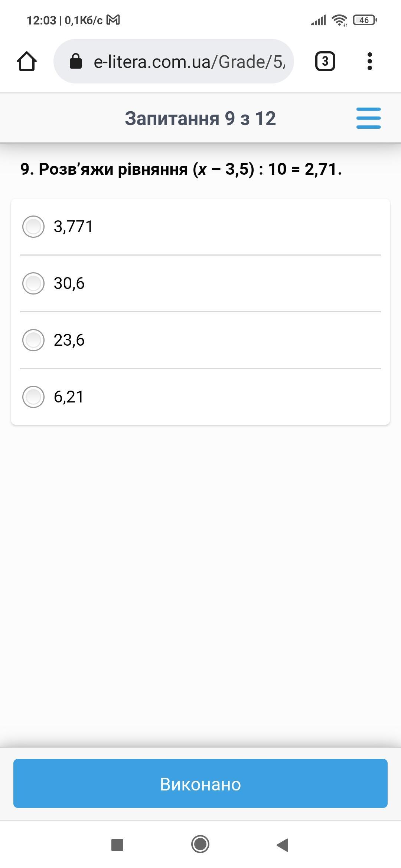Open the blue hamburger question menu
Viewport: 401px width, 868px height.
click(x=368, y=118)
